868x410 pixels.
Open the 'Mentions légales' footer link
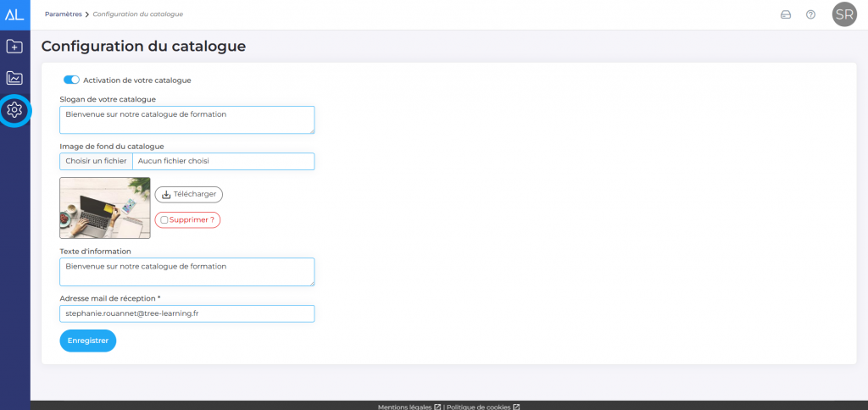point(405,407)
